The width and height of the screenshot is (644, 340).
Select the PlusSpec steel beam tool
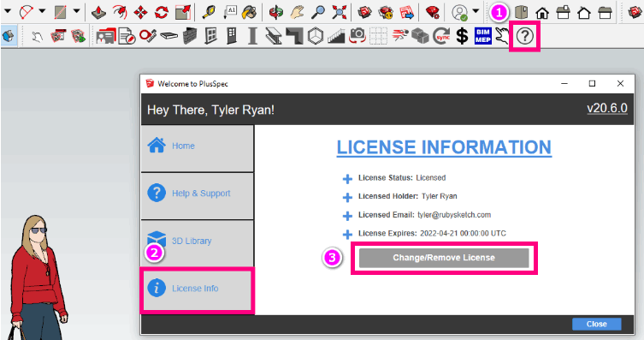point(274,36)
